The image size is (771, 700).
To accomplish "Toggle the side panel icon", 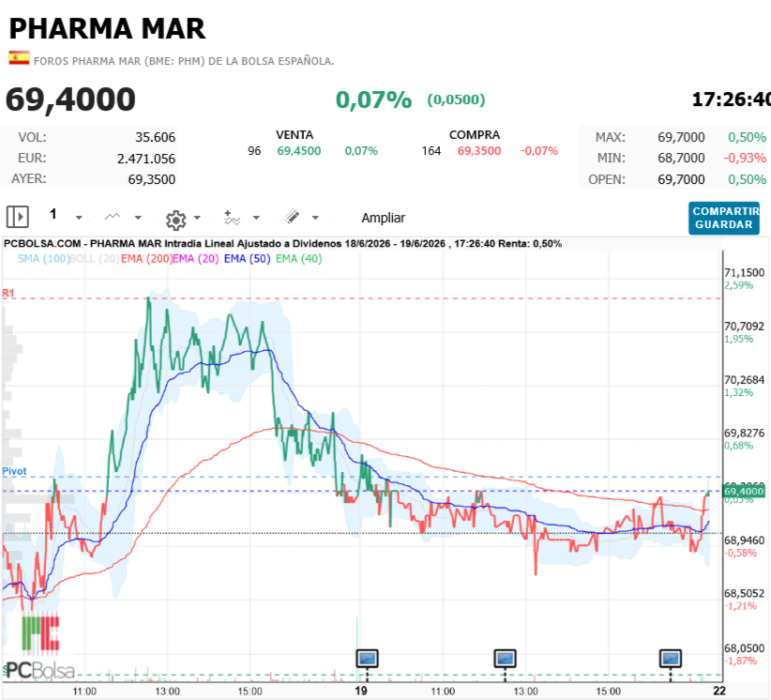I will tap(18, 217).
